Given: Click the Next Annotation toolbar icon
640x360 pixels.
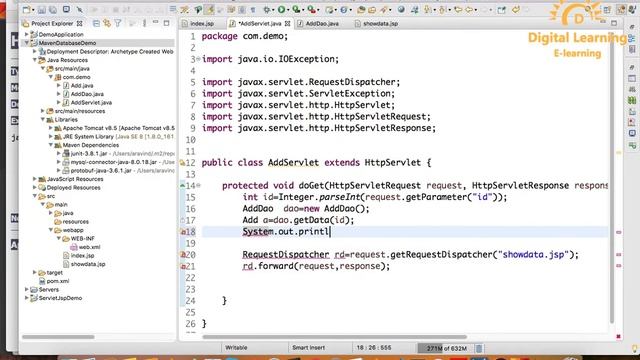Looking at the screenshot, I should click(428, 9).
